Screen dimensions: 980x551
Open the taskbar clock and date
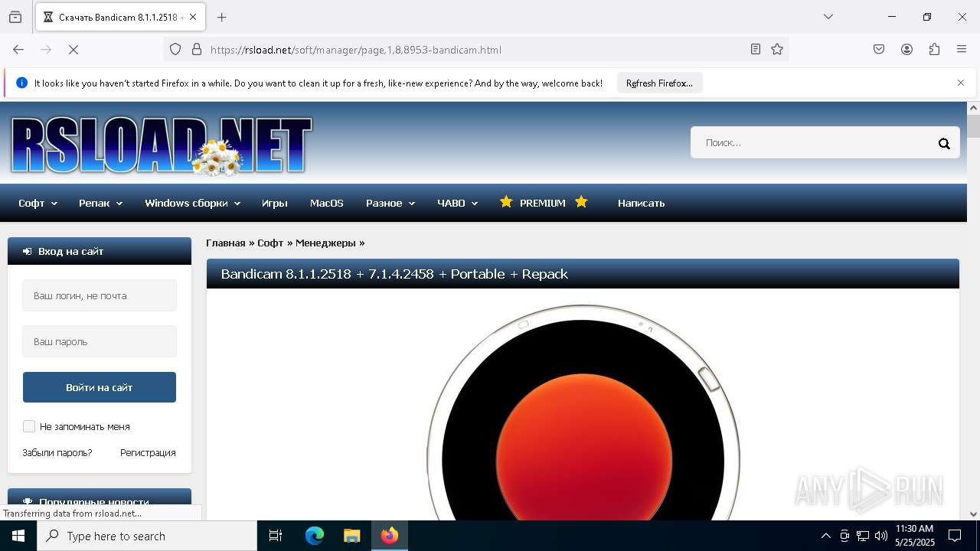click(x=915, y=536)
